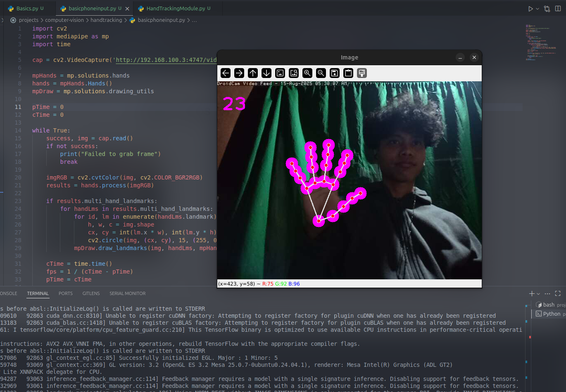This screenshot has width=566, height=392.
Task: Open the HandTrackingModule.py tab
Action: [176, 8]
